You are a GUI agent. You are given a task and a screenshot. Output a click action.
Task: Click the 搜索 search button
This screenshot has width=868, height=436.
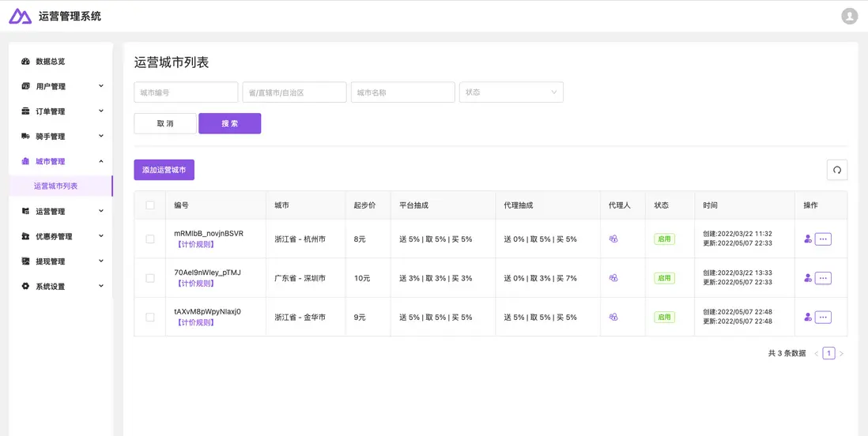(x=229, y=123)
